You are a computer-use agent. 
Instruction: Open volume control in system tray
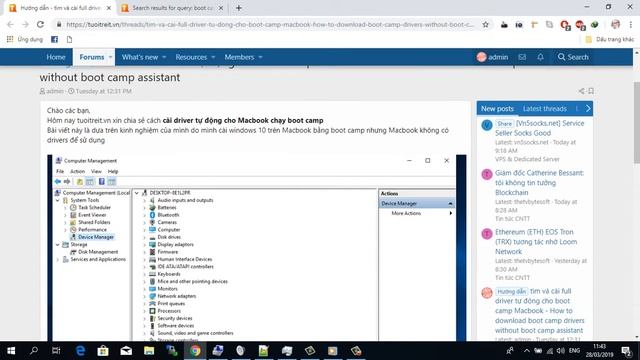coord(561,351)
